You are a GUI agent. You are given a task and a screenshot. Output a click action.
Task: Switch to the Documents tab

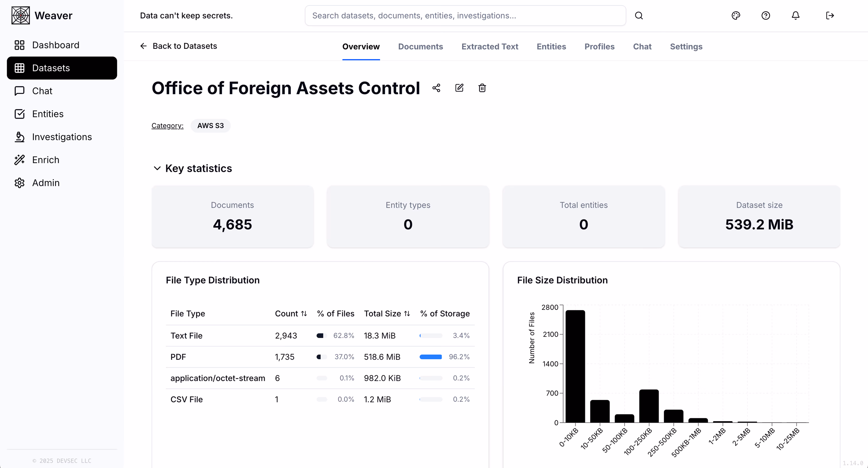(420, 47)
